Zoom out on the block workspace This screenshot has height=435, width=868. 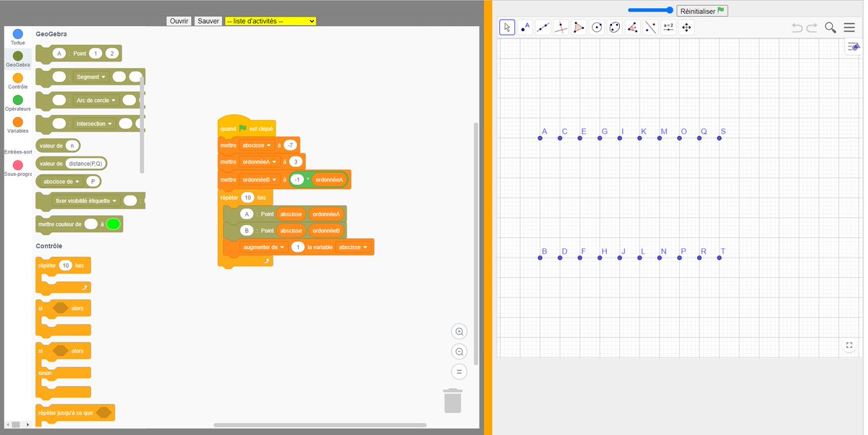pos(459,352)
